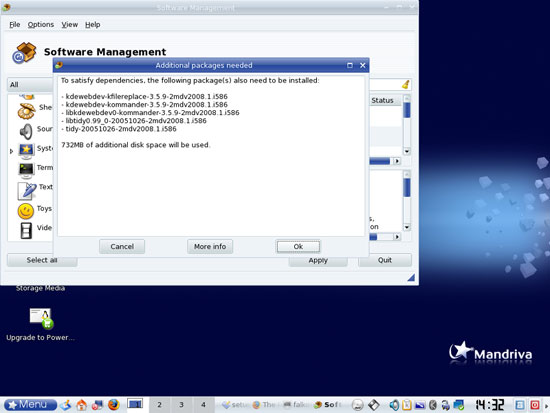
Task: Click the Firefox icon in the panel
Action: click(x=114, y=405)
